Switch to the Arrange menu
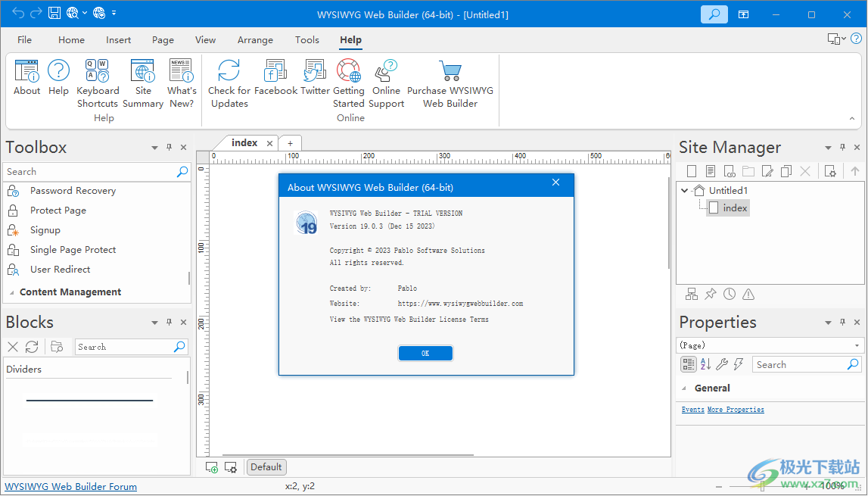The height and width of the screenshot is (496, 868). (x=255, y=40)
